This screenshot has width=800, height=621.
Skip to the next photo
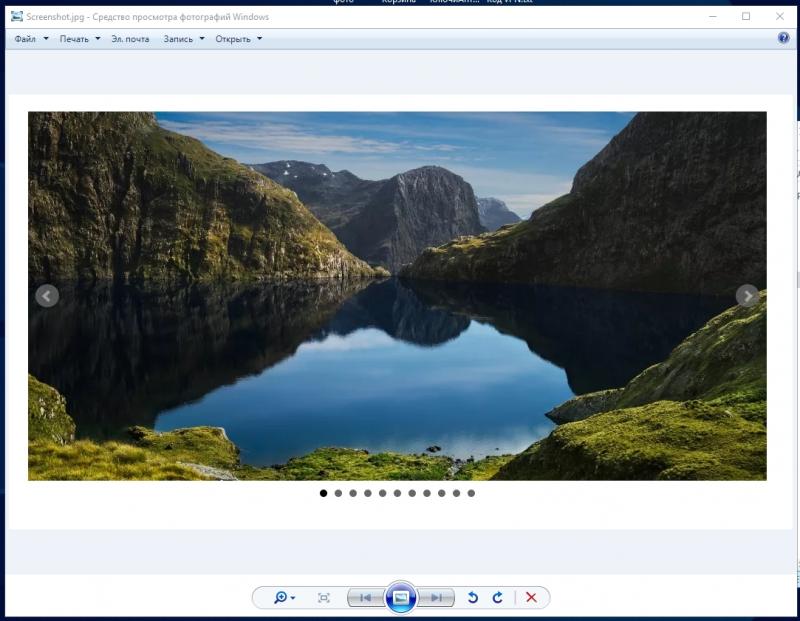(x=436, y=598)
